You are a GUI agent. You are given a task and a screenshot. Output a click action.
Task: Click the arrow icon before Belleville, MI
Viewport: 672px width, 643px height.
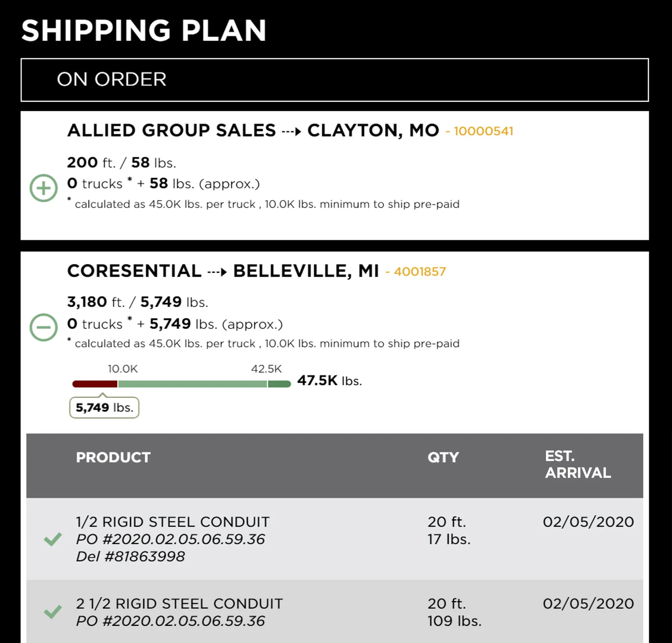coord(218,272)
